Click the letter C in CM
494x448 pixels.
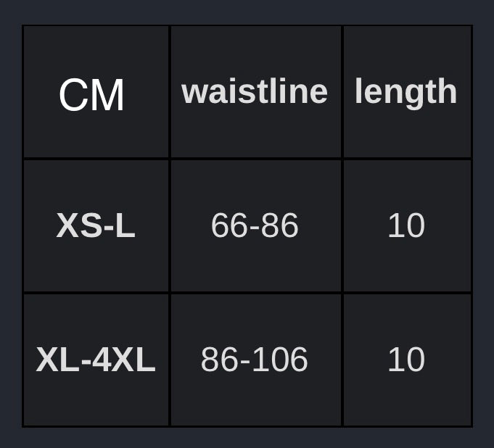(74, 95)
